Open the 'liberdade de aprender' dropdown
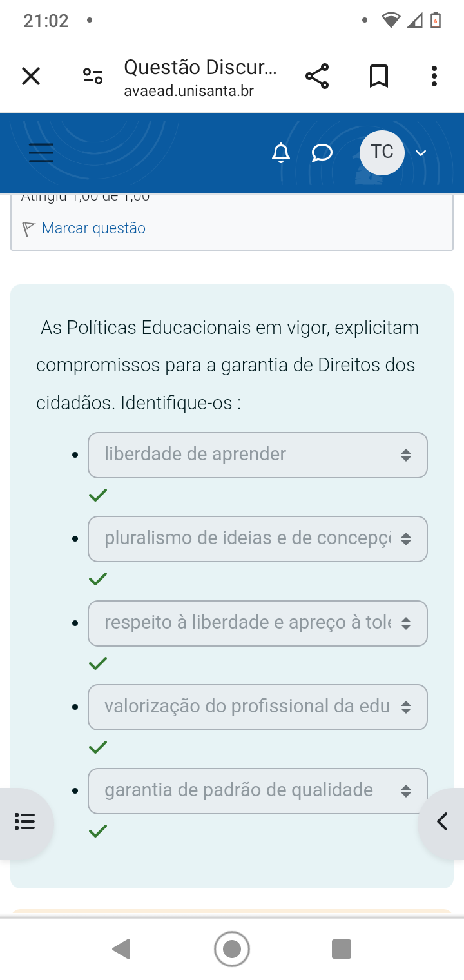This screenshot has height=980, width=464. [x=258, y=455]
